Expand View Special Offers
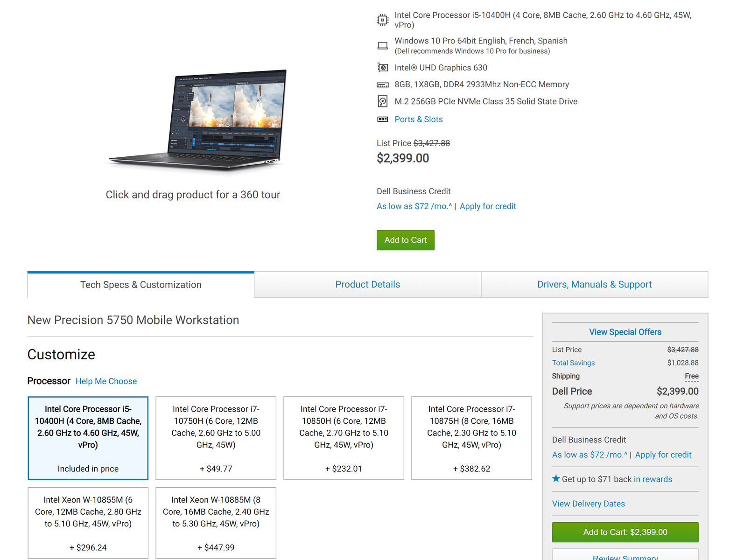The image size is (737, 560). coord(625,332)
